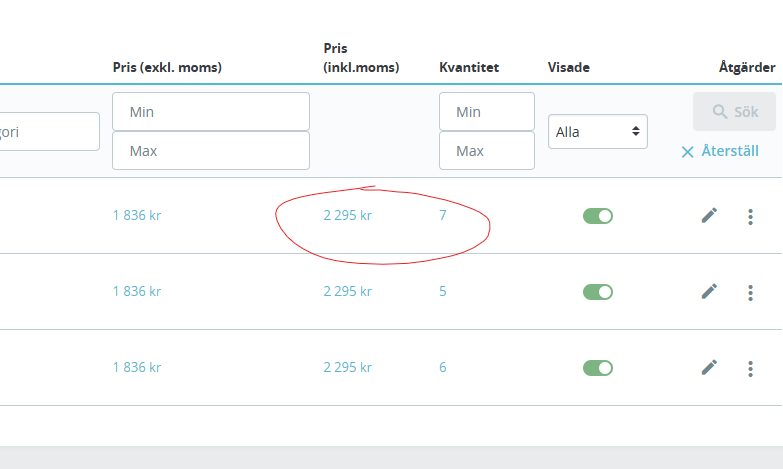Click 1 836 kr in quantity 6 row
The width and height of the screenshot is (783, 469).
[137, 367]
